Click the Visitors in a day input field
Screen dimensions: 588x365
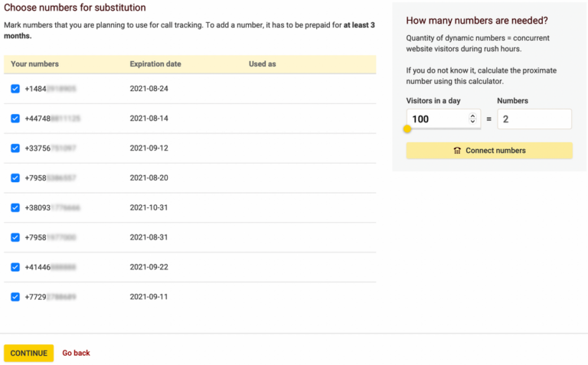point(438,119)
